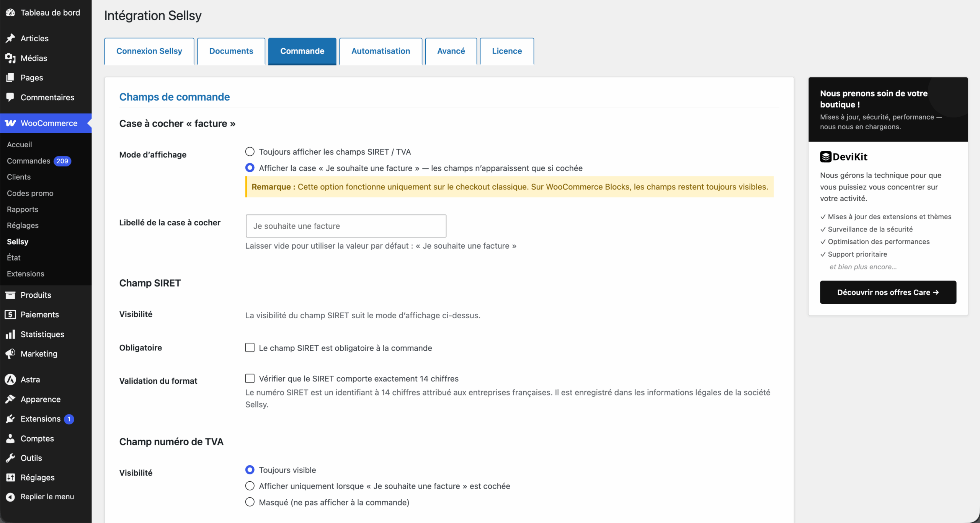980x523 pixels.
Task: Click the Paiements dollar icon
Action: tap(10, 314)
